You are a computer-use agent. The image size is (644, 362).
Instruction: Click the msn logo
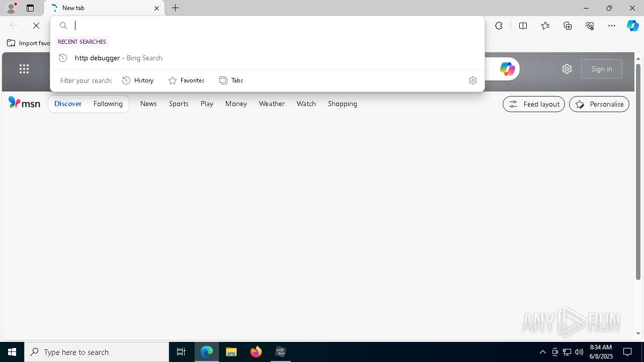click(24, 103)
